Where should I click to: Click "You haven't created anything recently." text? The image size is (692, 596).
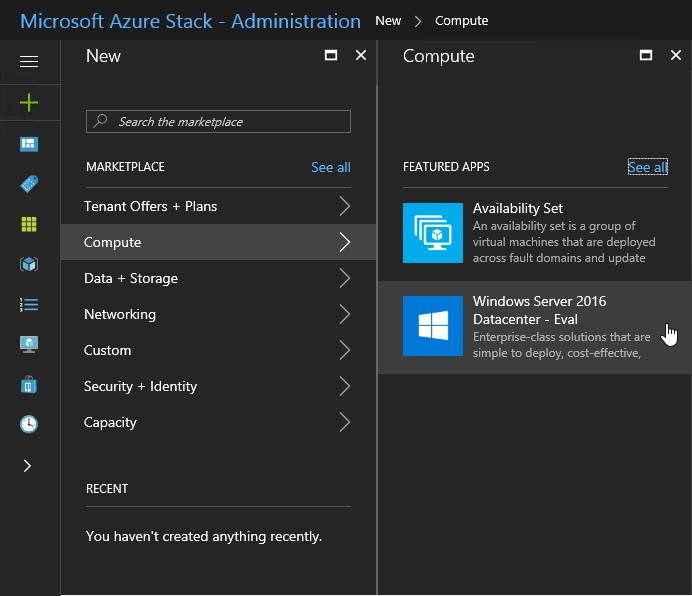click(x=204, y=536)
